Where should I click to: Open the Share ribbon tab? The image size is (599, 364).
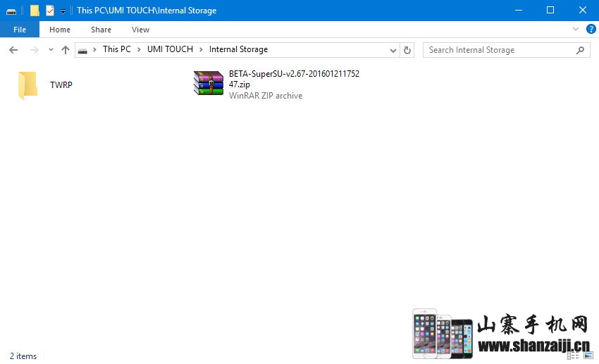point(101,30)
